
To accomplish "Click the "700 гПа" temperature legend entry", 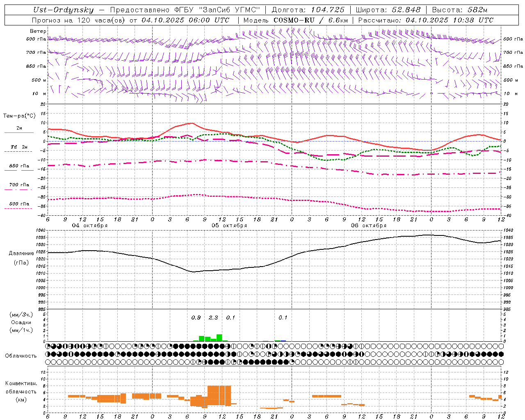I will point(19,185).
